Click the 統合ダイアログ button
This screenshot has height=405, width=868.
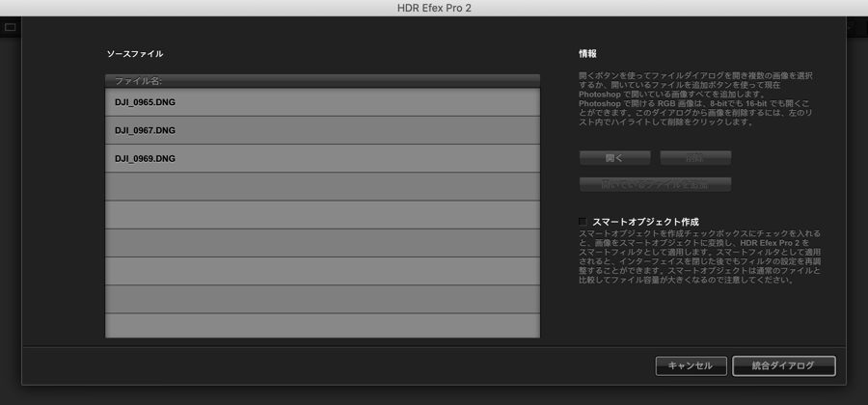point(784,365)
